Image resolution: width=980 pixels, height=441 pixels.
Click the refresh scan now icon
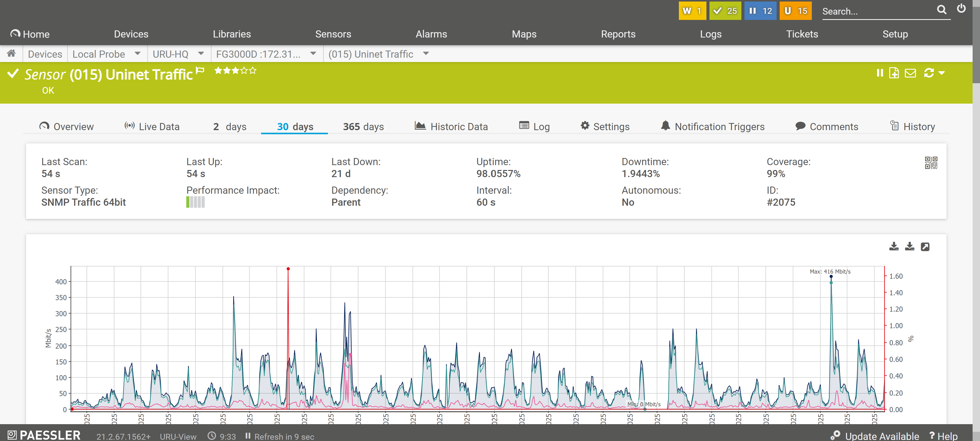929,73
